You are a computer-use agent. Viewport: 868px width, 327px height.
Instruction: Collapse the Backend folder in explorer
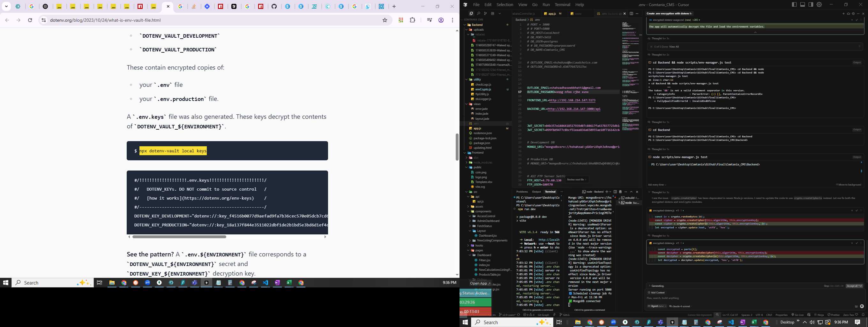(x=465, y=25)
